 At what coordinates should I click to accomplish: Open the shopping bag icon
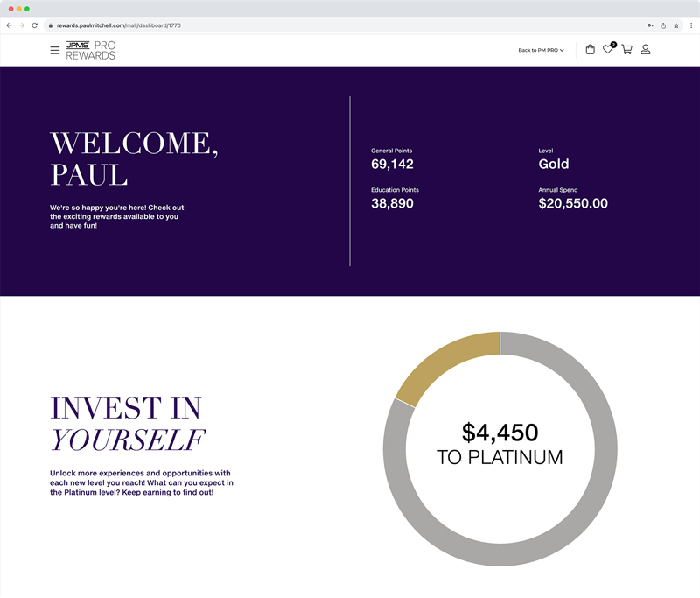(590, 50)
